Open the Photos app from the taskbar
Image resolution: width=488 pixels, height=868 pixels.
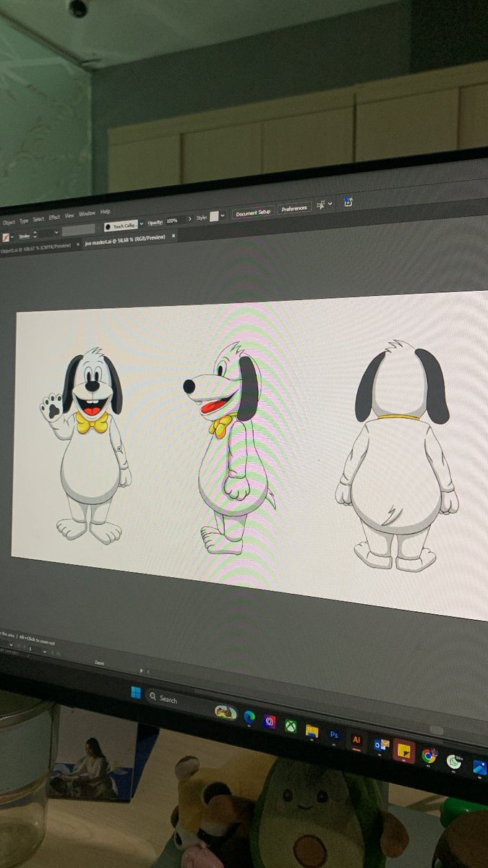point(479,767)
